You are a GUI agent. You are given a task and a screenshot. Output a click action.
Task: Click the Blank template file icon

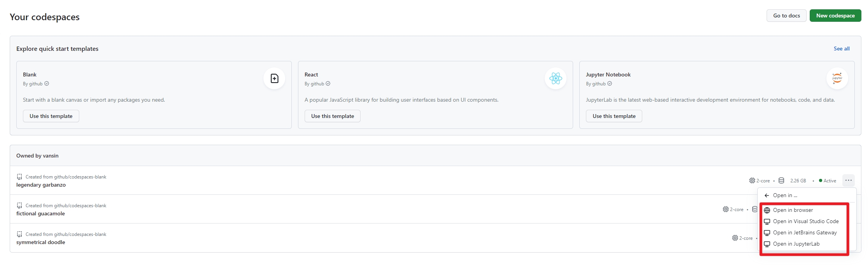coord(274,78)
